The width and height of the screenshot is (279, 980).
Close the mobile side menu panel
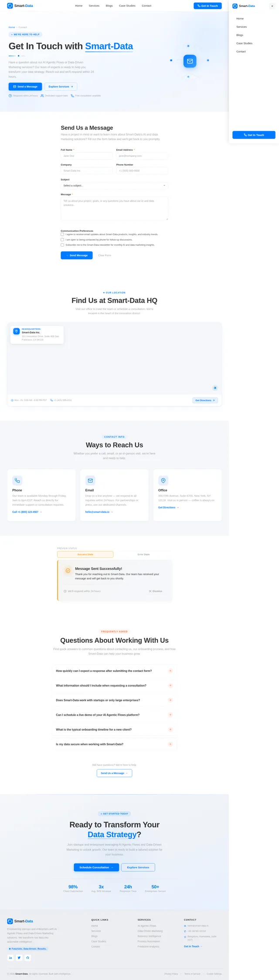click(x=272, y=6)
